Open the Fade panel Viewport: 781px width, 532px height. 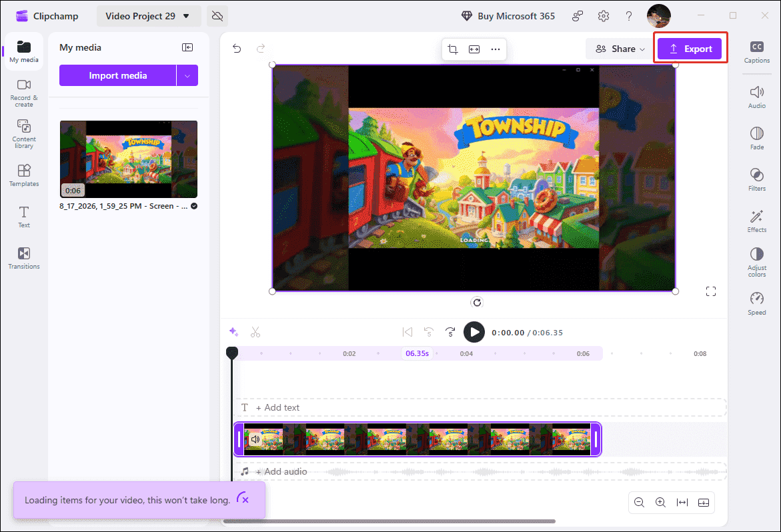pyautogui.click(x=756, y=139)
